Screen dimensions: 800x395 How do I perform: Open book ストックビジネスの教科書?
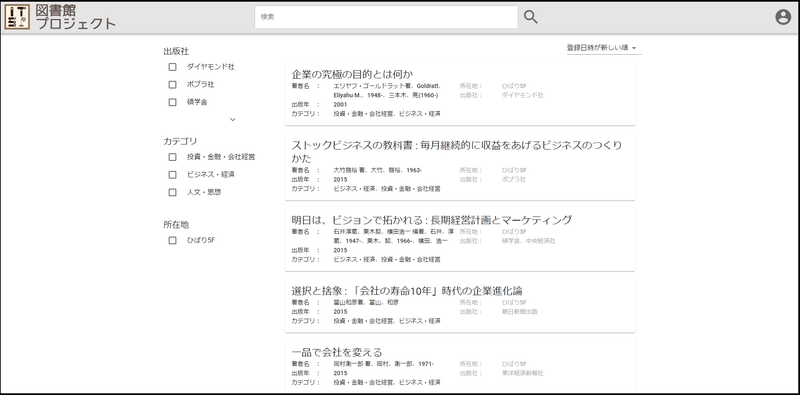pyautogui.click(x=457, y=152)
